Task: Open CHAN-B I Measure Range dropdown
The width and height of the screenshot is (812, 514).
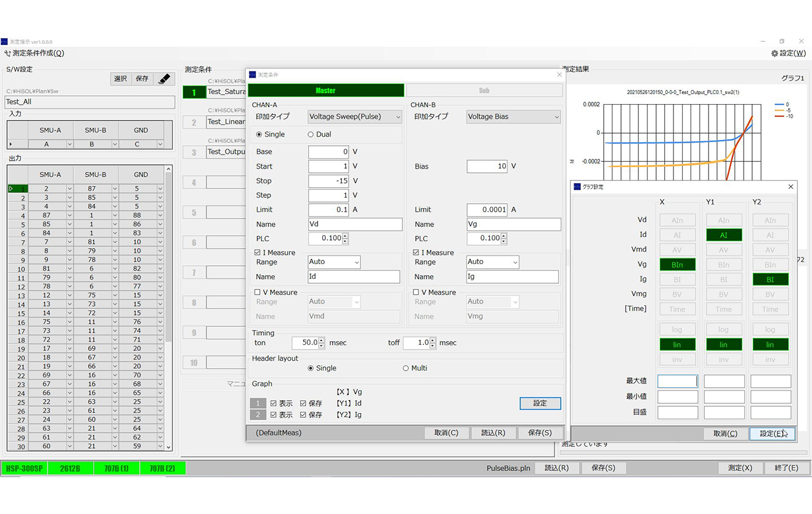Action: click(493, 262)
